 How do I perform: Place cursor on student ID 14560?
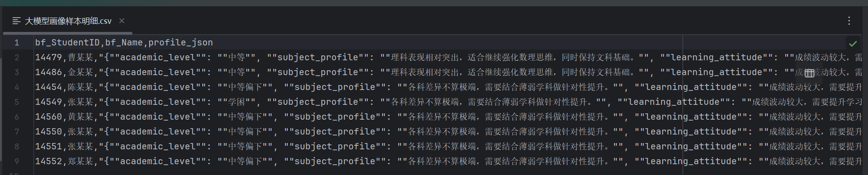[x=49, y=117]
